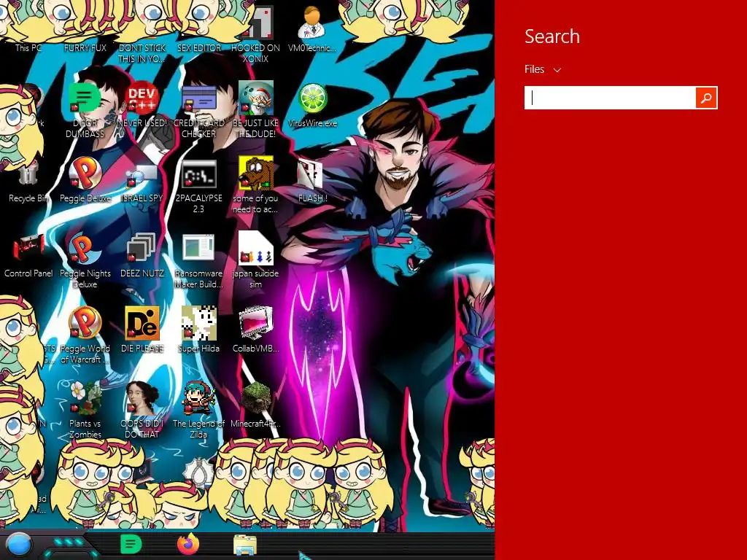Open the HOOKED ON XONIX shortcut
Screen dimensions: 747x560
[x=256, y=36]
